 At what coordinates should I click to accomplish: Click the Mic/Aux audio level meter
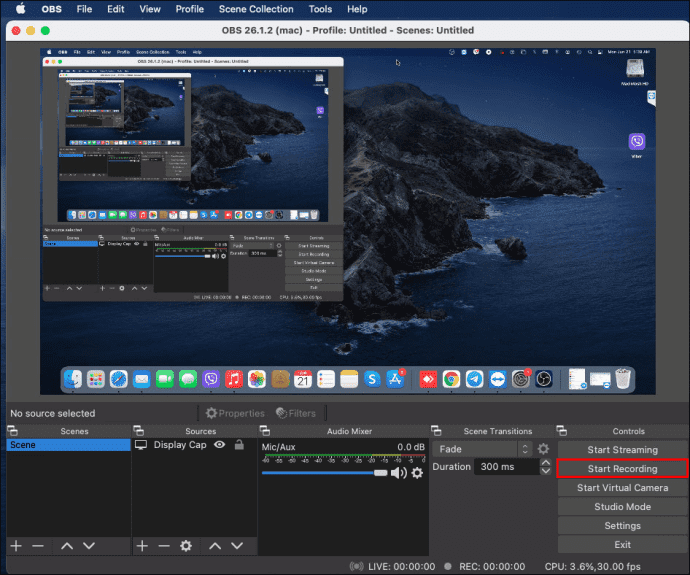(343, 458)
